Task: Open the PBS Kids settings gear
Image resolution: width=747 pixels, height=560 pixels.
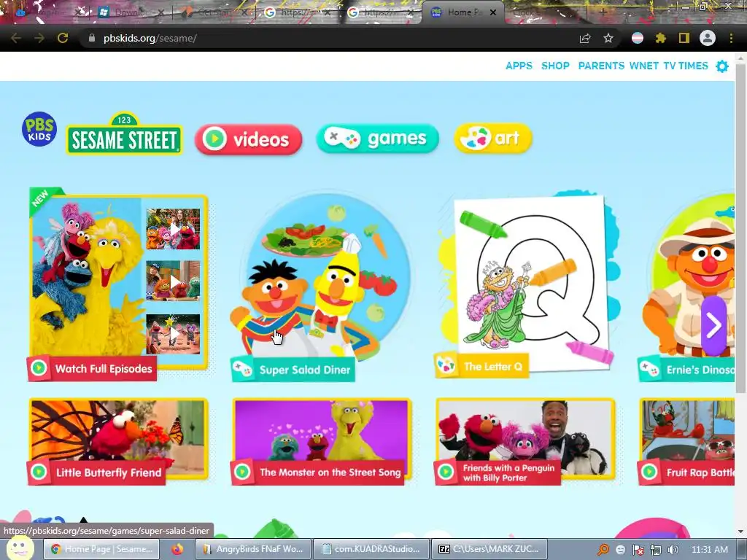Action: tap(722, 66)
